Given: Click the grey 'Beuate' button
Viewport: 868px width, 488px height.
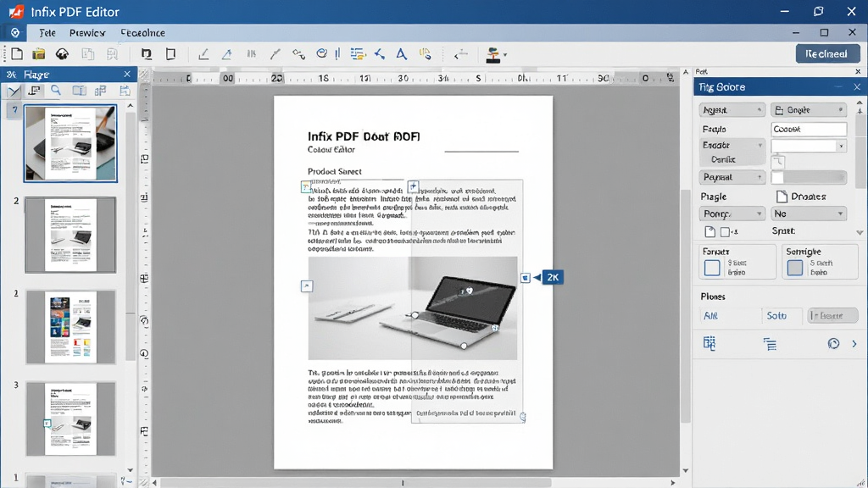Looking at the screenshot, I should tap(832, 315).
